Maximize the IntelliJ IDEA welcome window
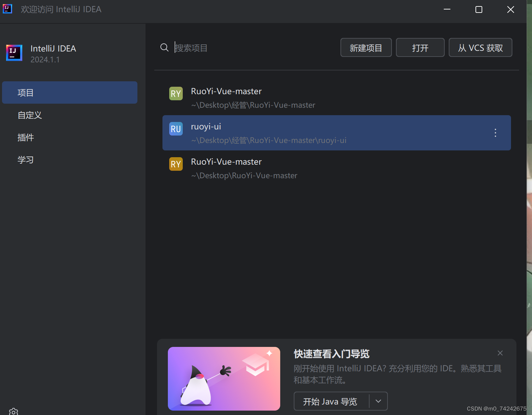The image size is (532, 415). [479, 9]
